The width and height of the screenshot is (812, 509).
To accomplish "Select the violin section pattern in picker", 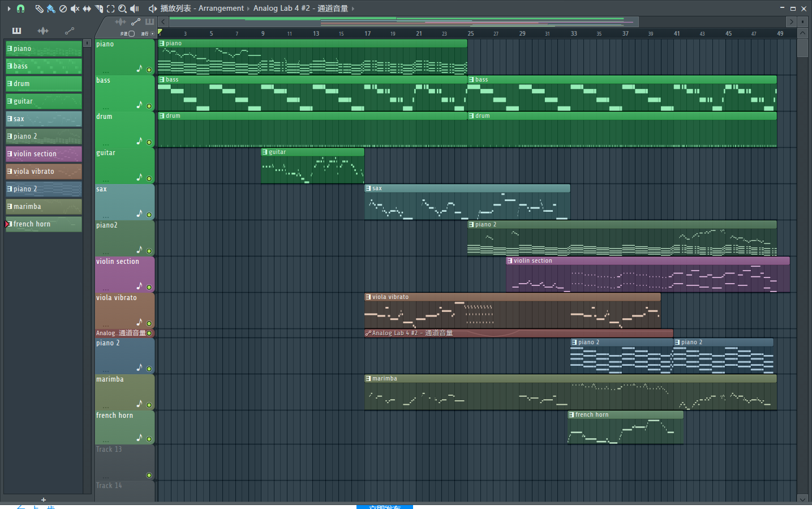I will tap(44, 154).
